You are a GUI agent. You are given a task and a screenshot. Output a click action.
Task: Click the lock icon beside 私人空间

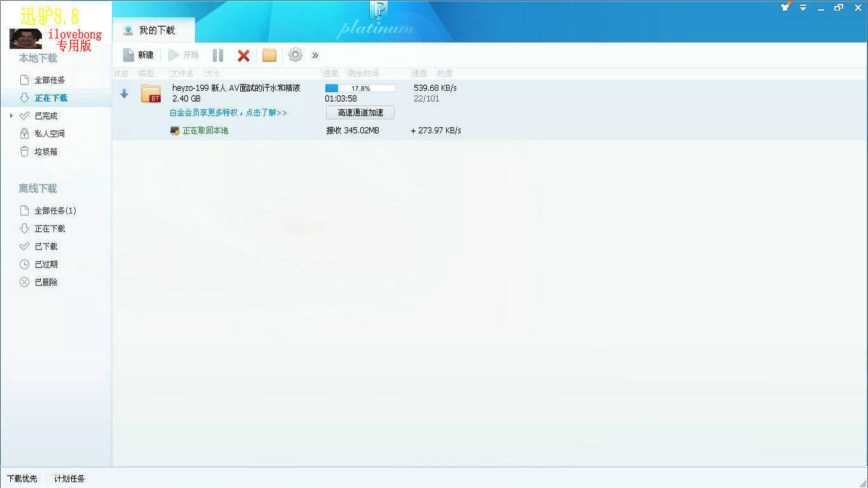coord(25,133)
